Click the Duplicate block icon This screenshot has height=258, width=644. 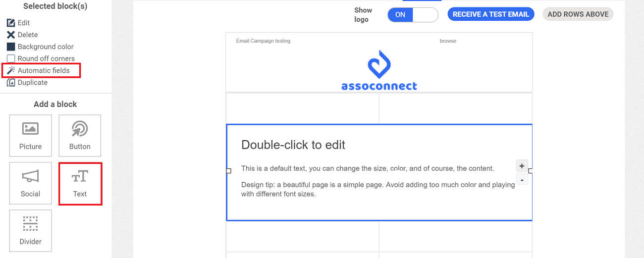[x=11, y=83]
